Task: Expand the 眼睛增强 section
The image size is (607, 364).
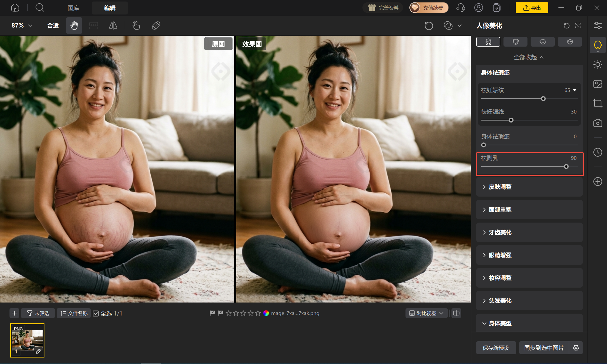Action: click(x=529, y=255)
